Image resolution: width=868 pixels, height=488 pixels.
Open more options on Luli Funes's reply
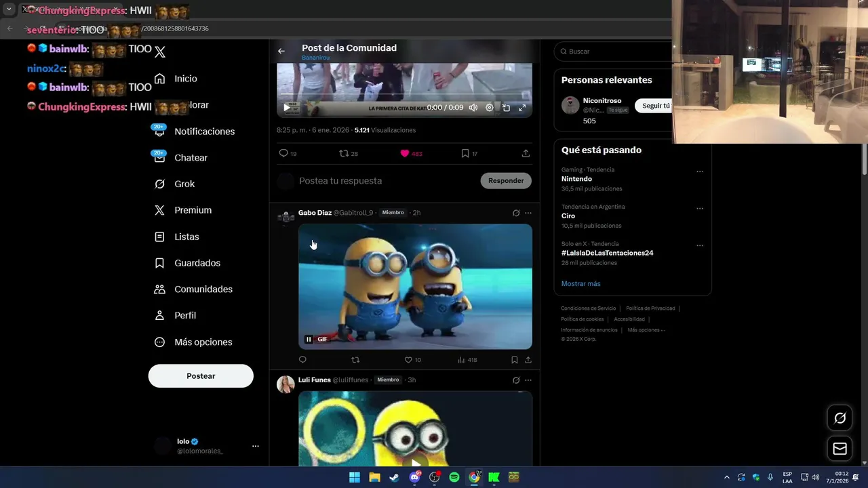click(528, 380)
